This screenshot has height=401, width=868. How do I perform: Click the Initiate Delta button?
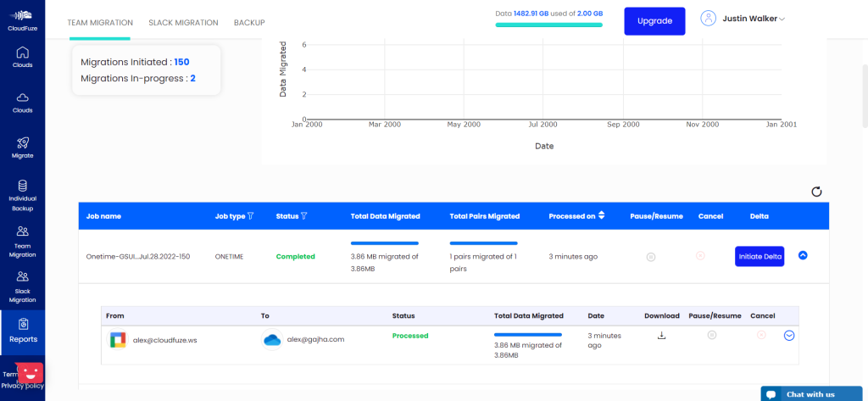tap(759, 256)
